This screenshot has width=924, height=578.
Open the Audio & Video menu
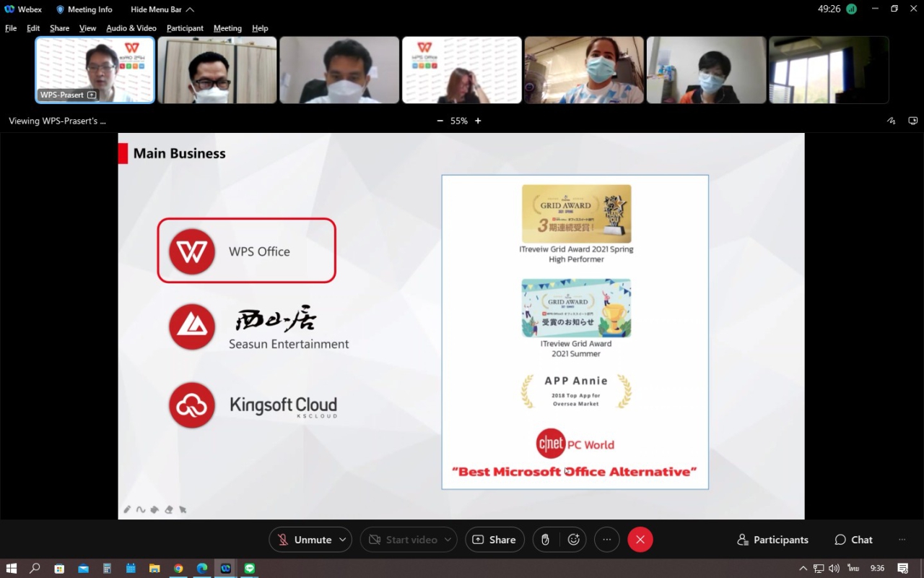(x=131, y=28)
